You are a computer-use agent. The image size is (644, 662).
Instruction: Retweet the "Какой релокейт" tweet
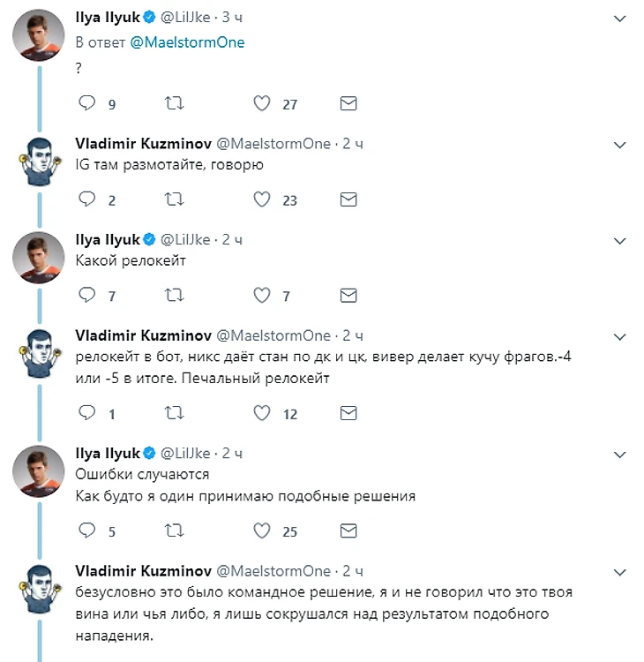point(175,296)
